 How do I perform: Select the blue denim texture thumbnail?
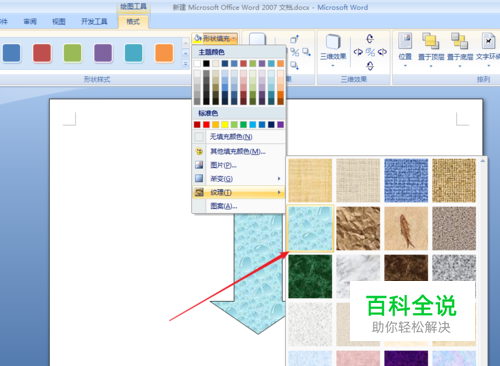click(406, 180)
